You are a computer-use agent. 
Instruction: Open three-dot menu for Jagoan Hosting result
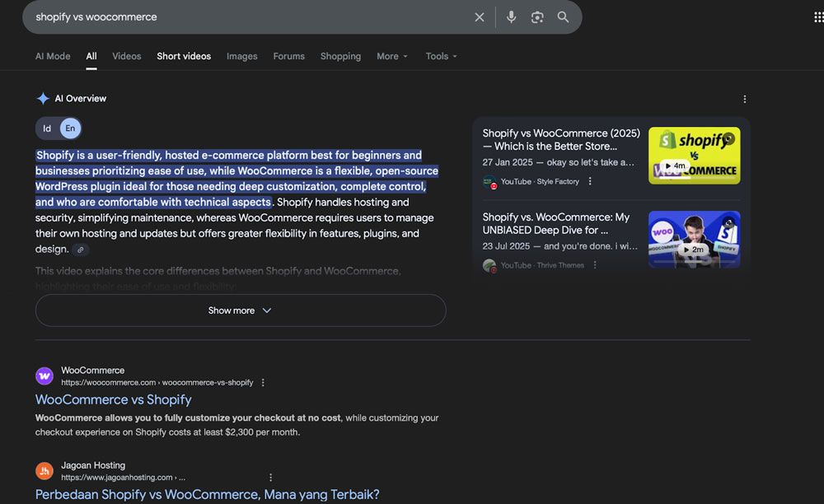(x=270, y=478)
